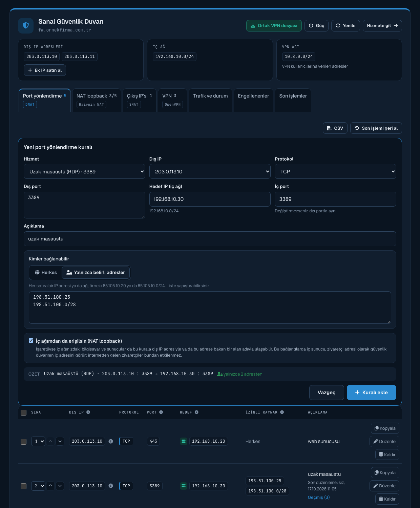Open the Protokol dropdown
Image resolution: width=420 pixels, height=508 pixels.
335,171
